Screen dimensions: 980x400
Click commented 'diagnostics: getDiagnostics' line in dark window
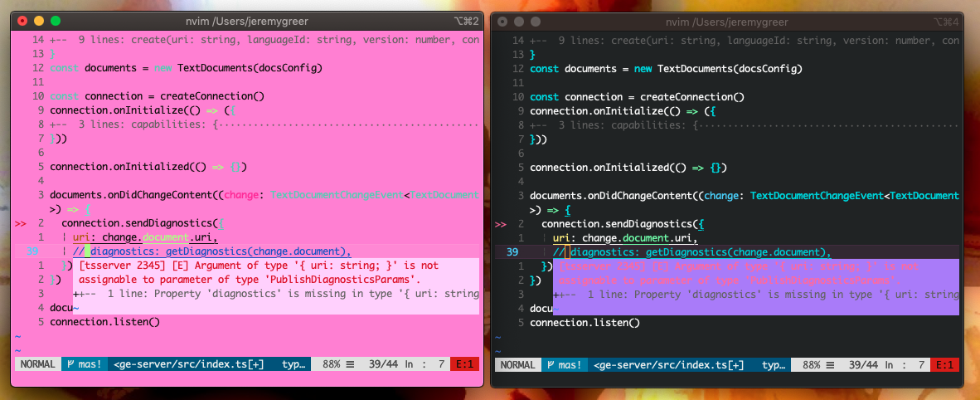point(691,251)
